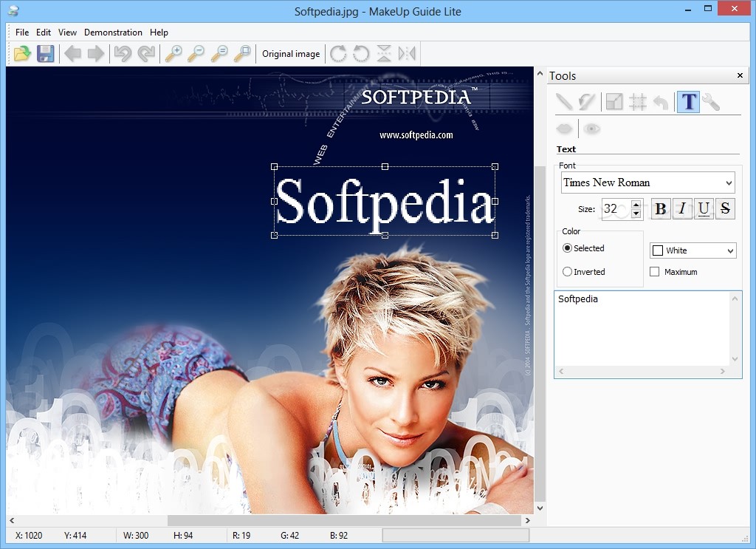Toggle the Original image view button
The image size is (756, 549).
(291, 53)
